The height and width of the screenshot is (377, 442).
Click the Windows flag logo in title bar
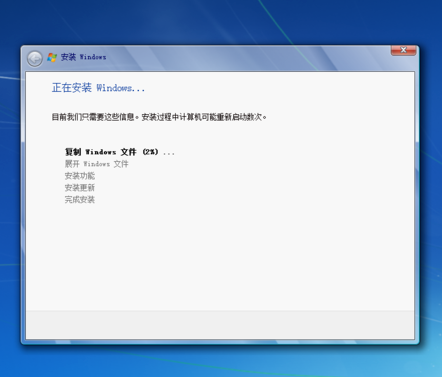pos(52,57)
